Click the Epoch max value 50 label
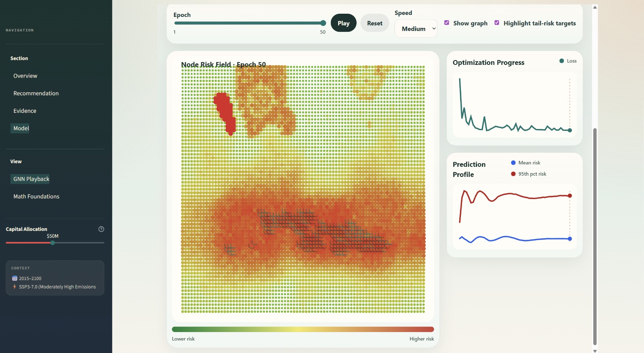 (323, 32)
